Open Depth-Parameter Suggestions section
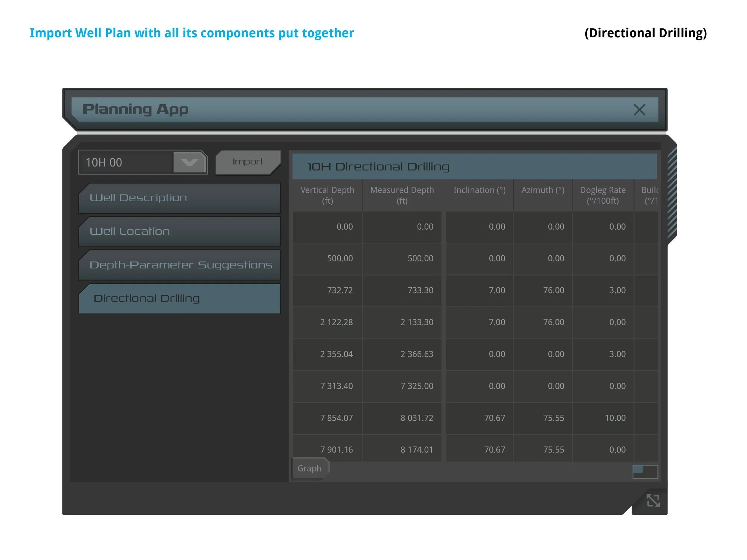Image resolution: width=747 pixels, height=560 pixels. 179,265
